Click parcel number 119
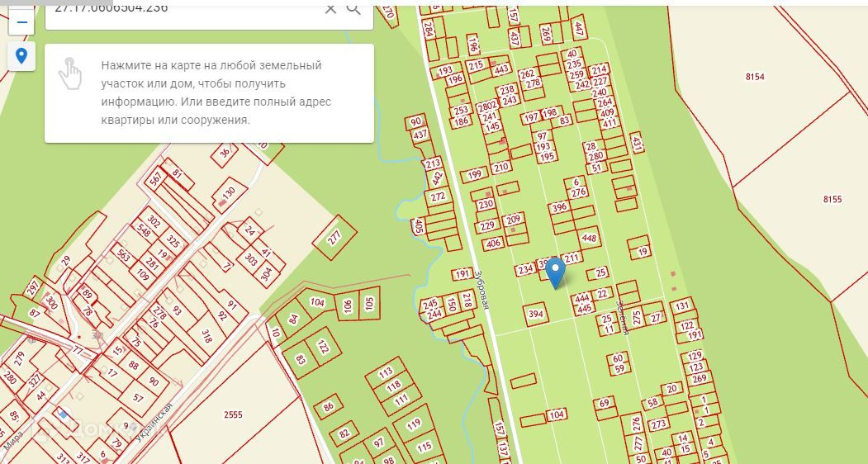868x464 pixels. (x=414, y=425)
